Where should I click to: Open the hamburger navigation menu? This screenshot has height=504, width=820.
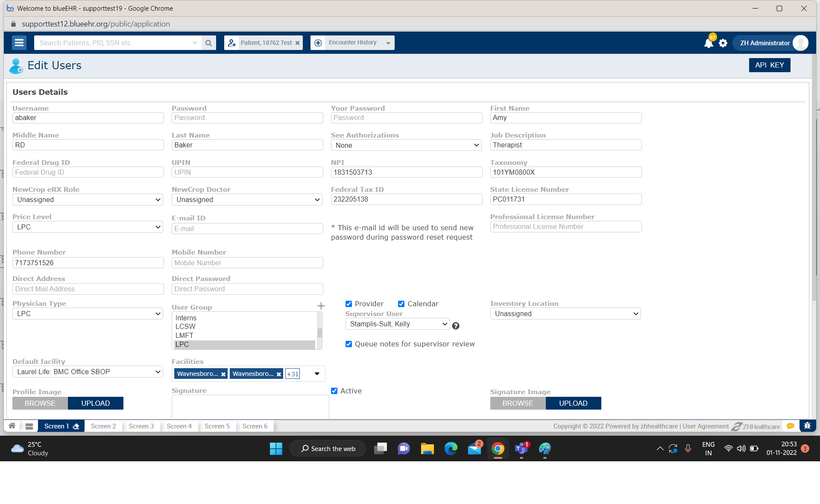point(19,43)
